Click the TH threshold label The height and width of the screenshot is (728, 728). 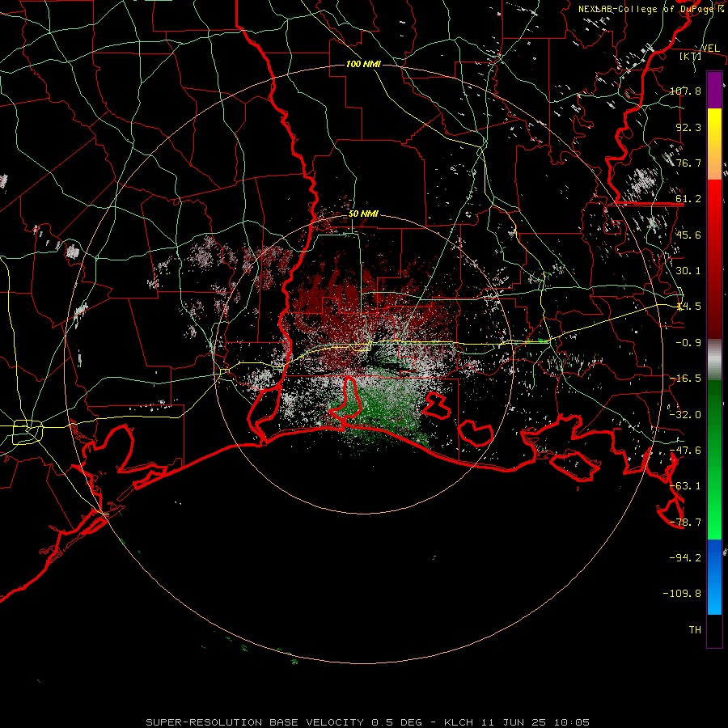(x=695, y=629)
